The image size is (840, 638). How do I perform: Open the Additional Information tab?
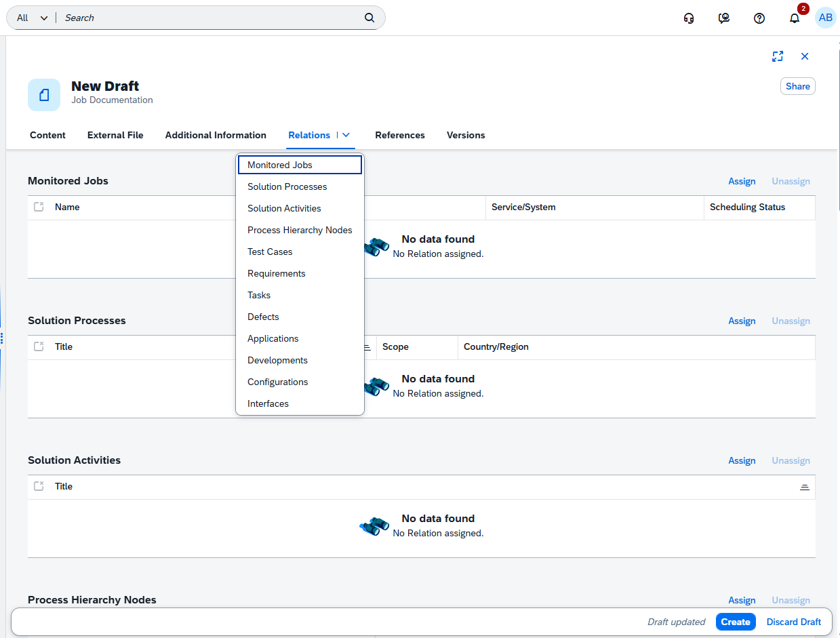tap(216, 135)
